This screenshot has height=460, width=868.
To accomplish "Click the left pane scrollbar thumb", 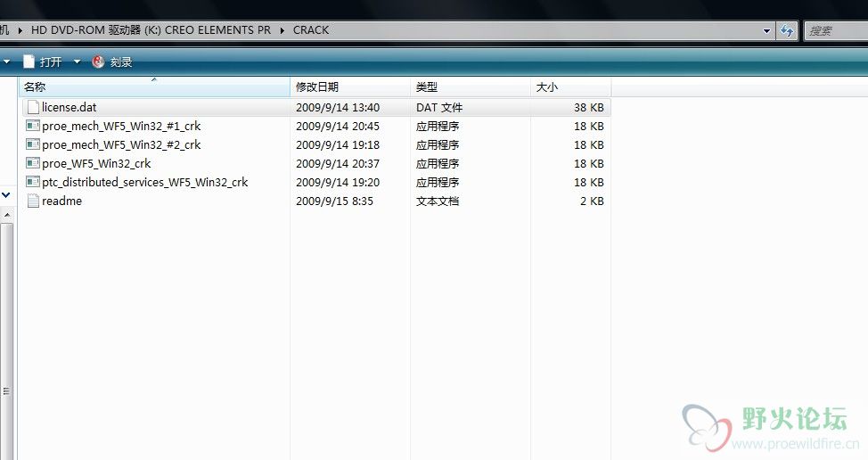I will tap(6, 341).
